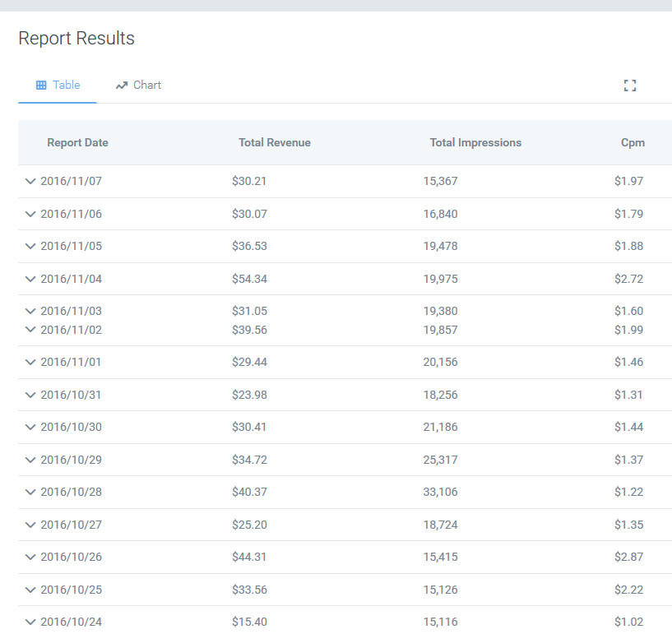Sort by Report Date column header
The height and width of the screenshot is (634, 672).
(x=77, y=142)
